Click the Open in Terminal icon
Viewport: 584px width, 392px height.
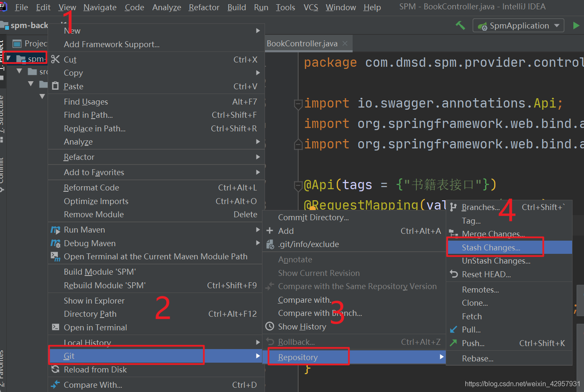tap(55, 327)
